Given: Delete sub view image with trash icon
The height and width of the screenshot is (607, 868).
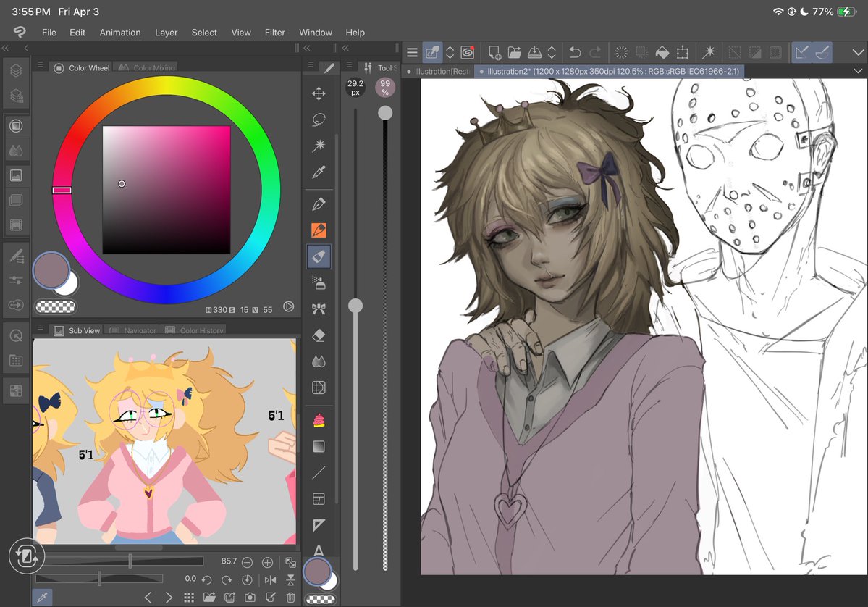Looking at the screenshot, I should [290, 598].
